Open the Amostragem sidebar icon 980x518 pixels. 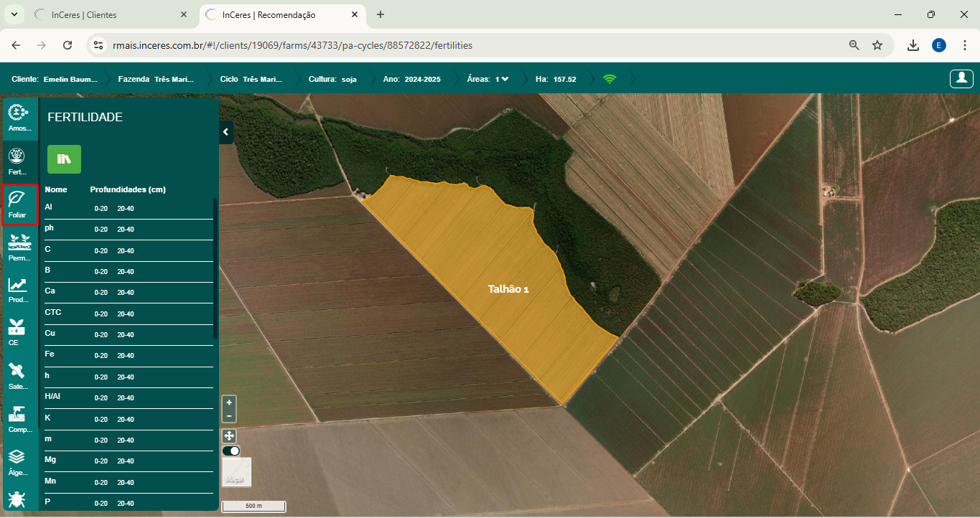[x=19, y=118]
